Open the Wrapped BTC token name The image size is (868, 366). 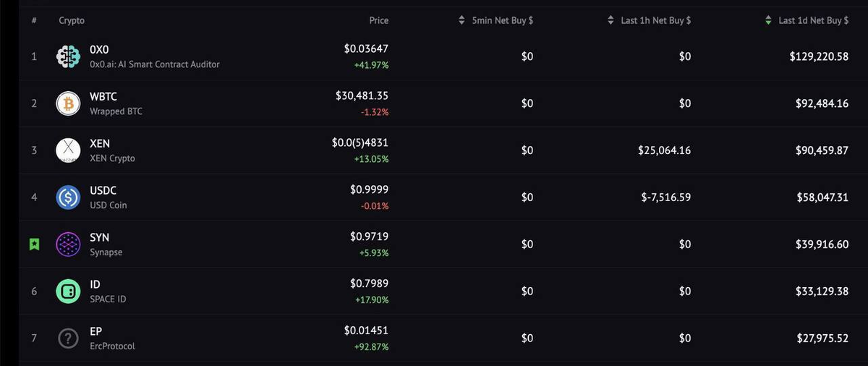pos(116,111)
